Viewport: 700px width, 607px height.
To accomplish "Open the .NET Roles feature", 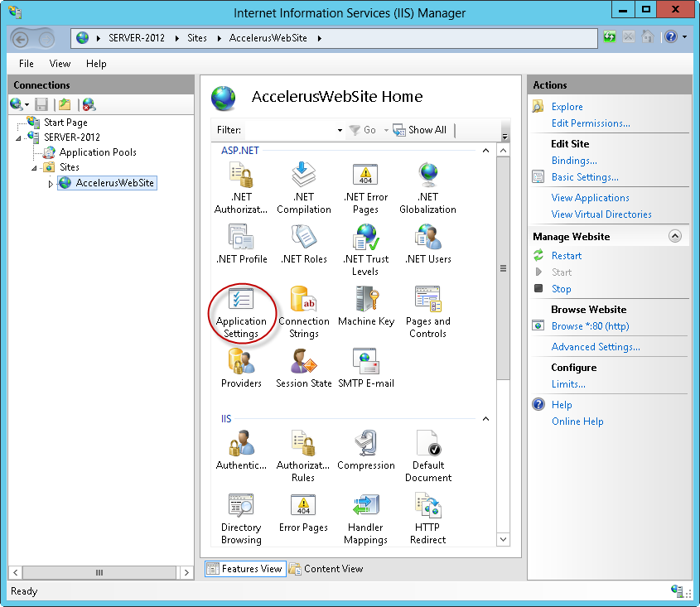I will pyautogui.click(x=303, y=244).
